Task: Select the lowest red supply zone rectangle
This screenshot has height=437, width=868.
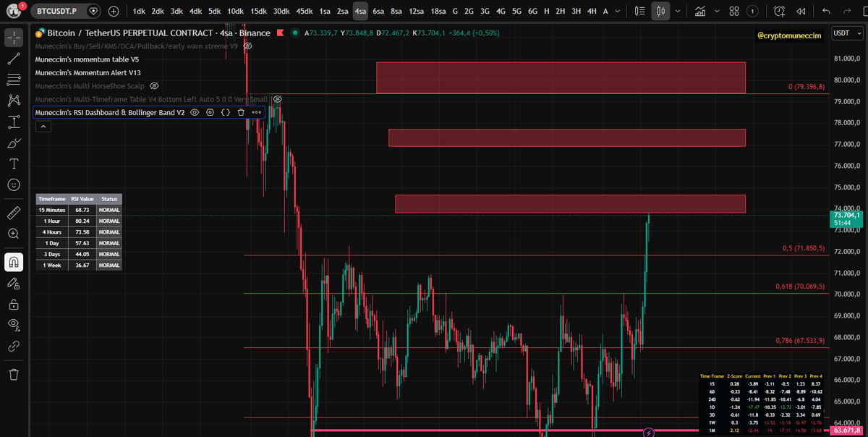Action: coord(570,204)
